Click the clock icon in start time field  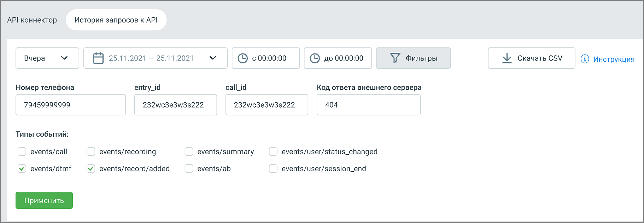coord(242,58)
